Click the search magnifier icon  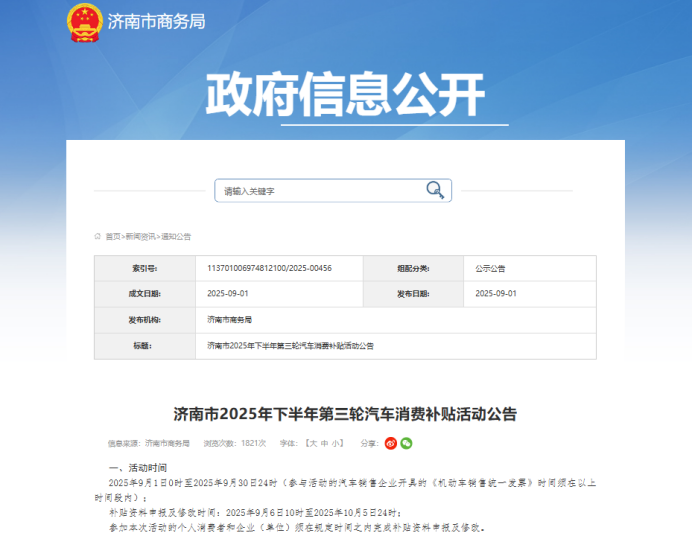point(435,190)
